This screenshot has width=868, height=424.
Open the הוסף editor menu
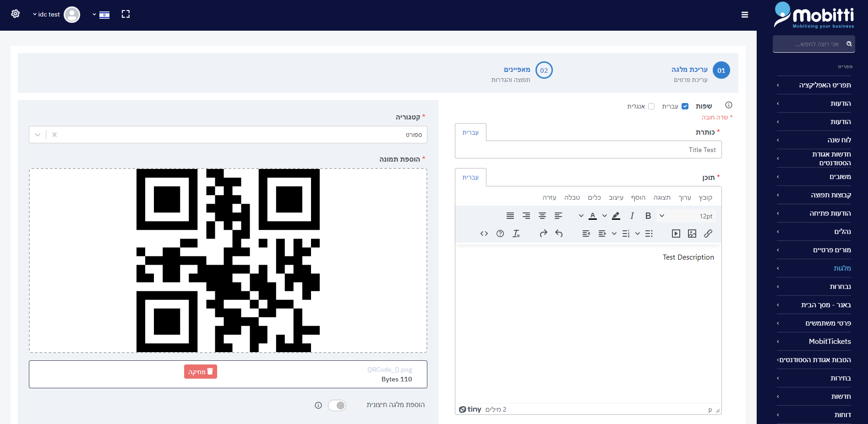[638, 197]
